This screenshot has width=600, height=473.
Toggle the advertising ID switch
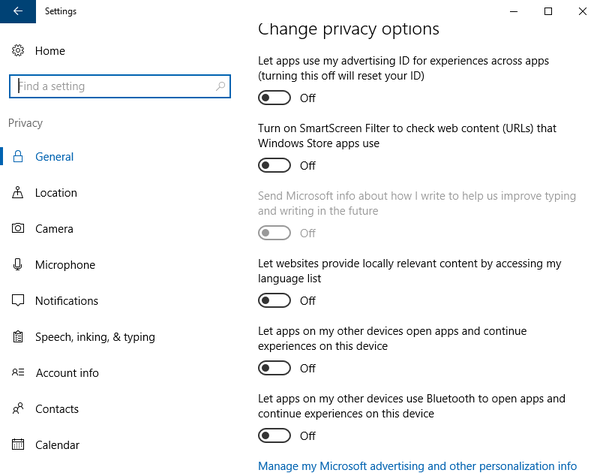point(274,98)
